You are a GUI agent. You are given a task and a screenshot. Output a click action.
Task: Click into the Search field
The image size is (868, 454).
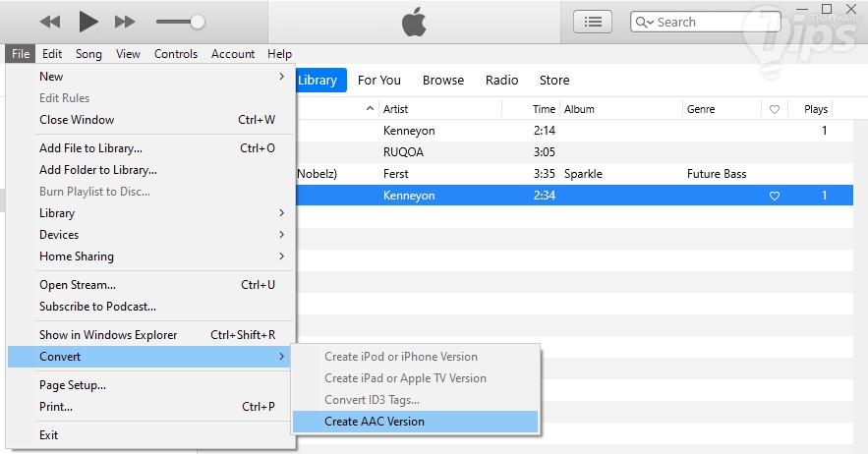[x=705, y=22]
